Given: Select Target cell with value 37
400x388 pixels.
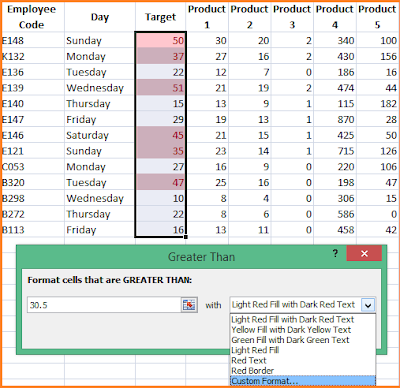Looking at the screenshot, I should pyautogui.click(x=160, y=56).
